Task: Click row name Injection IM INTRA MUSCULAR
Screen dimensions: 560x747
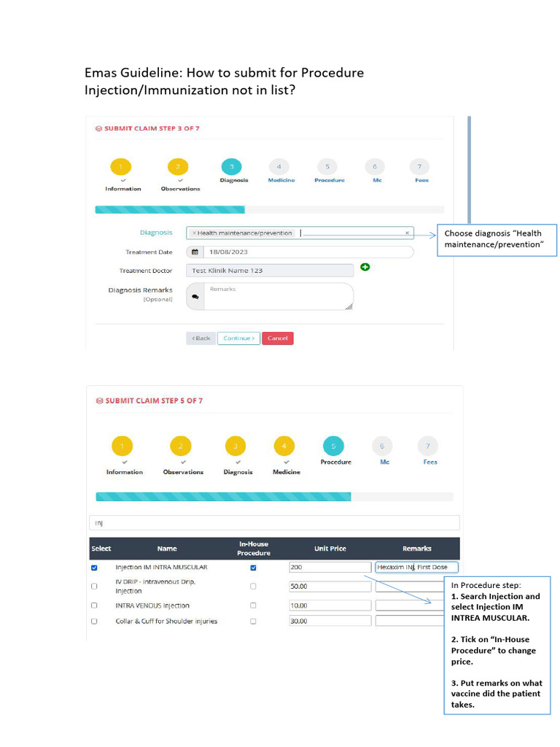Action: (x=161, y=568)
